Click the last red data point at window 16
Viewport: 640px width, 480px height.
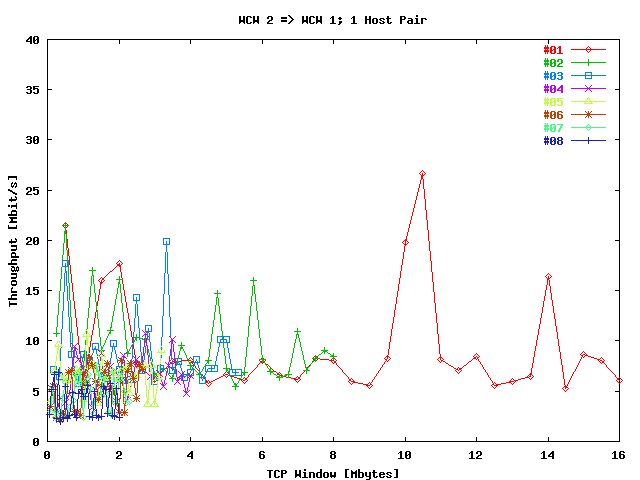tap(619, 380)
